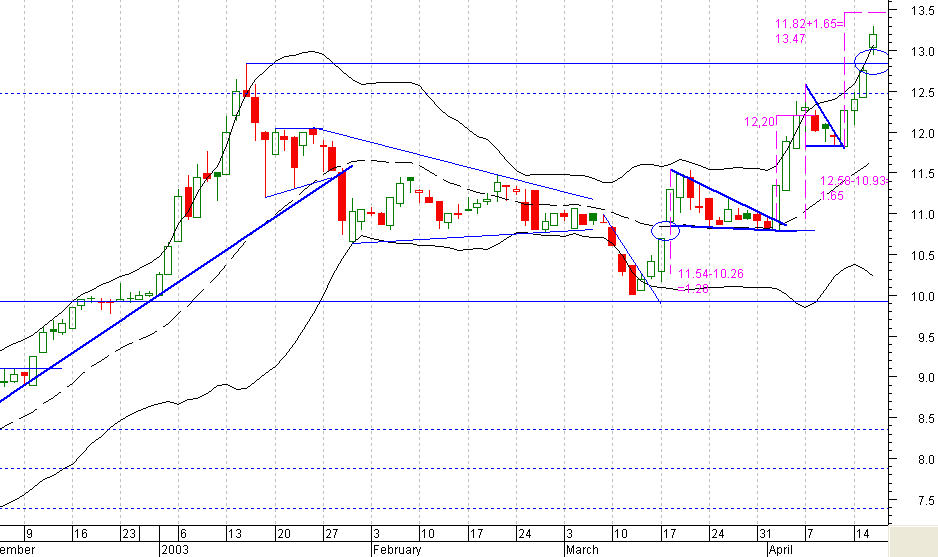Click the 11.0 price axis label
The height and width of the screenshot is (557, 938).
point(922,215)
